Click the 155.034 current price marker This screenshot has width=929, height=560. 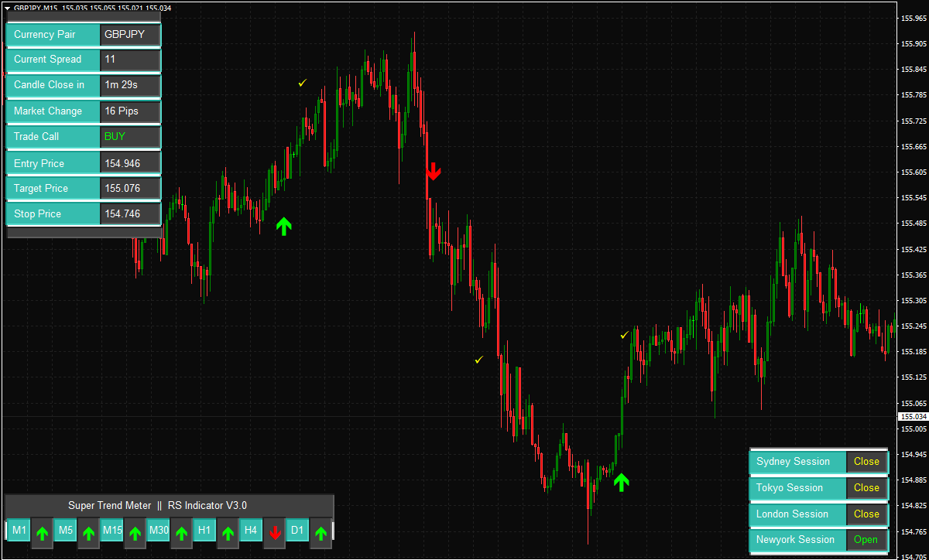click(x=913, y=416)
